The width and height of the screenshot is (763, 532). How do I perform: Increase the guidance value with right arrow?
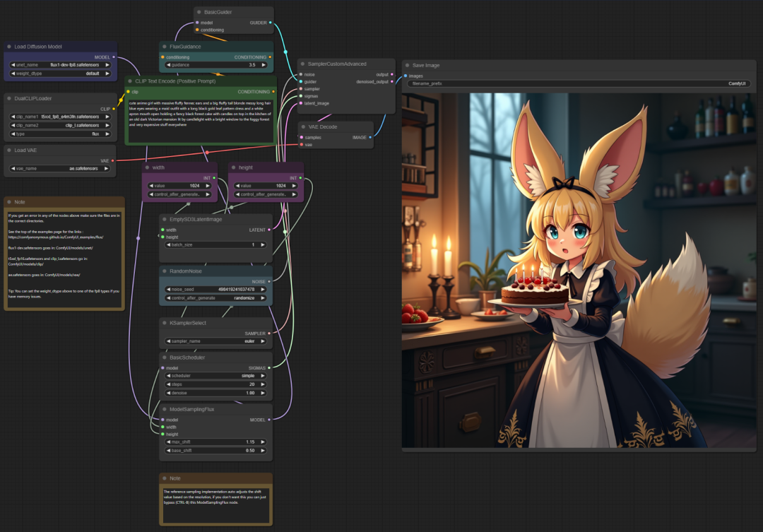point(264,65)
